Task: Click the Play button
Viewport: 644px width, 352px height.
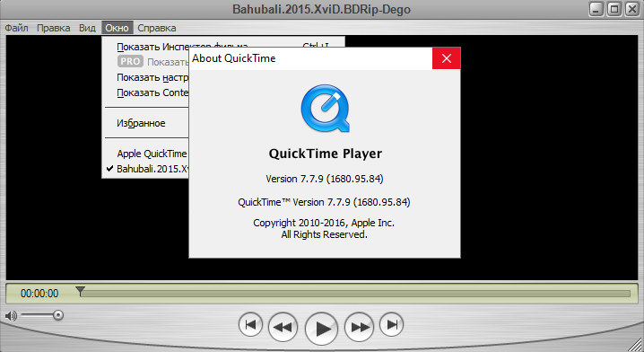Action: tap(321, 329)
